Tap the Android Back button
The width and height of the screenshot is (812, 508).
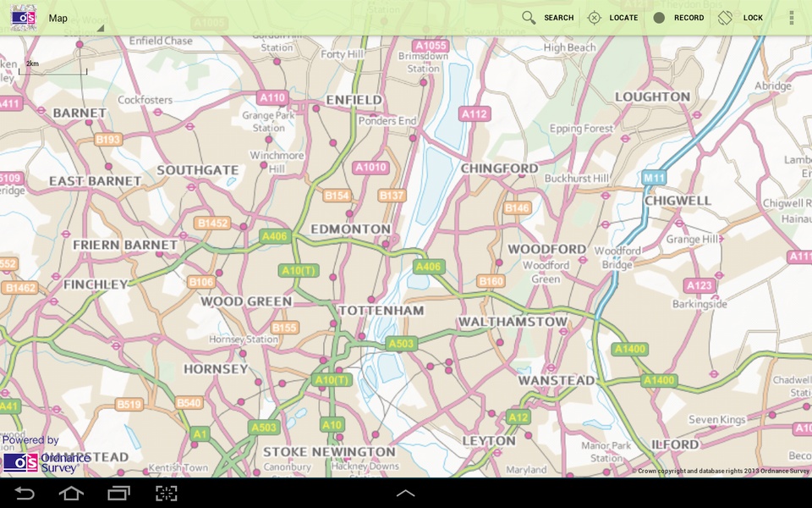[x=25, y=493]
